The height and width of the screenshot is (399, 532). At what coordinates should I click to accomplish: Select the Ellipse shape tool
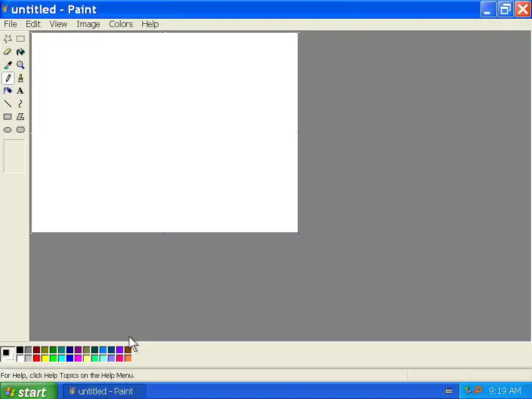click(x=8, y=129)
